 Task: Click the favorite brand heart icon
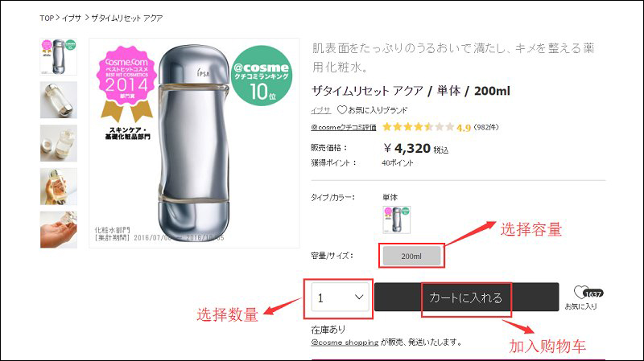coord(342,110)
